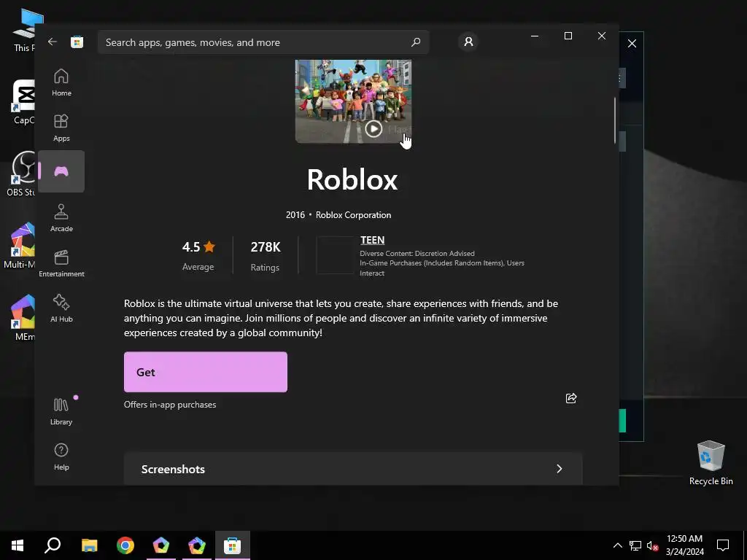Play the Roblox trailer video
747x560 pixels.
click(x=373, y=128)
